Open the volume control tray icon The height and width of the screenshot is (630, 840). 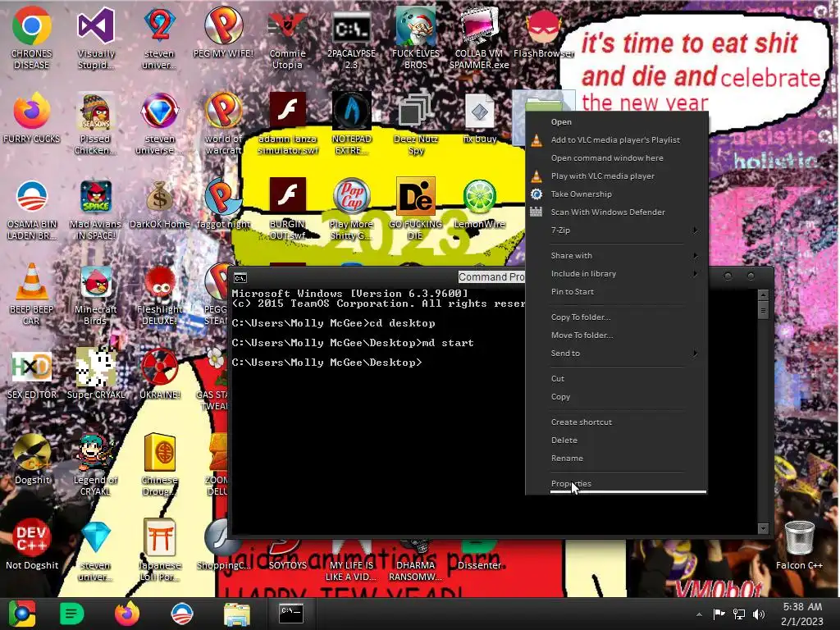click(x=758, y=614)
